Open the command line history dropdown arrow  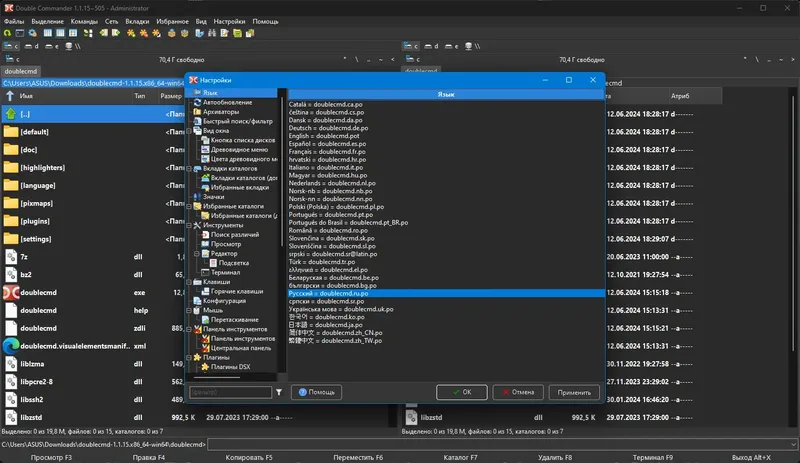tap(793, 445)
